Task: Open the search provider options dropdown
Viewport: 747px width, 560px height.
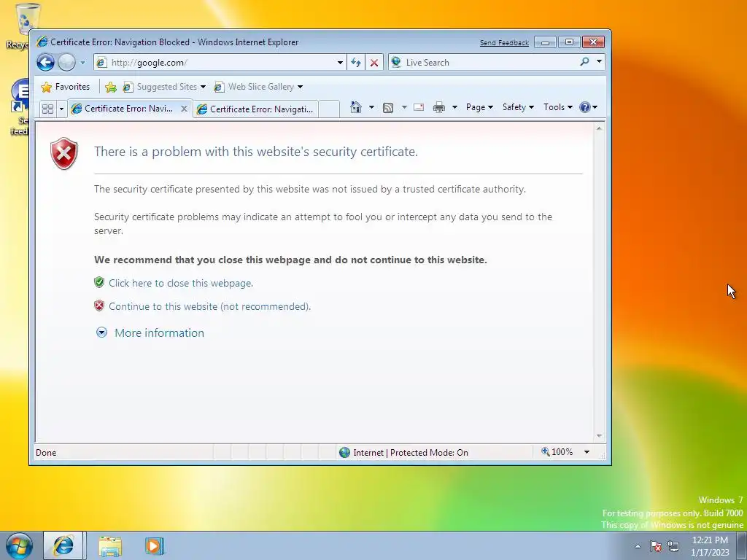Action: pyautogui.click(x=600, y=62)
